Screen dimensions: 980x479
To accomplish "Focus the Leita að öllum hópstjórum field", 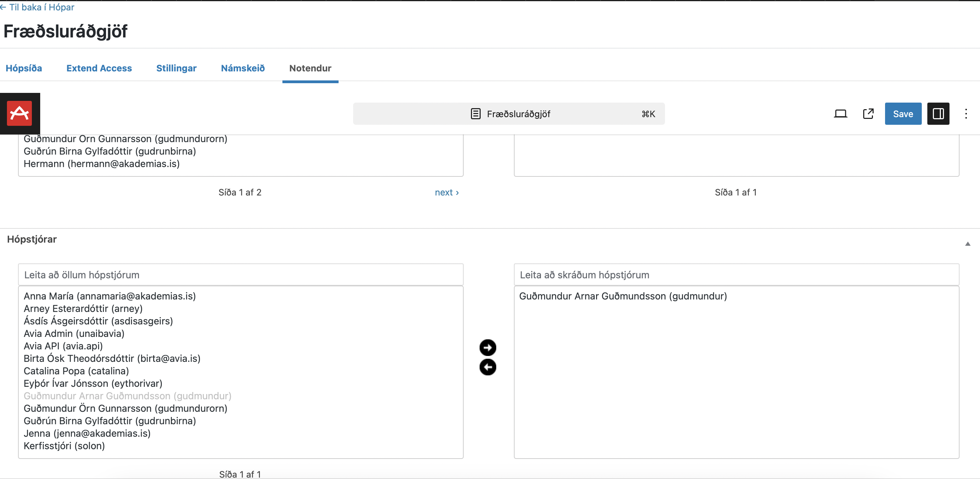I will coord(240,275).
